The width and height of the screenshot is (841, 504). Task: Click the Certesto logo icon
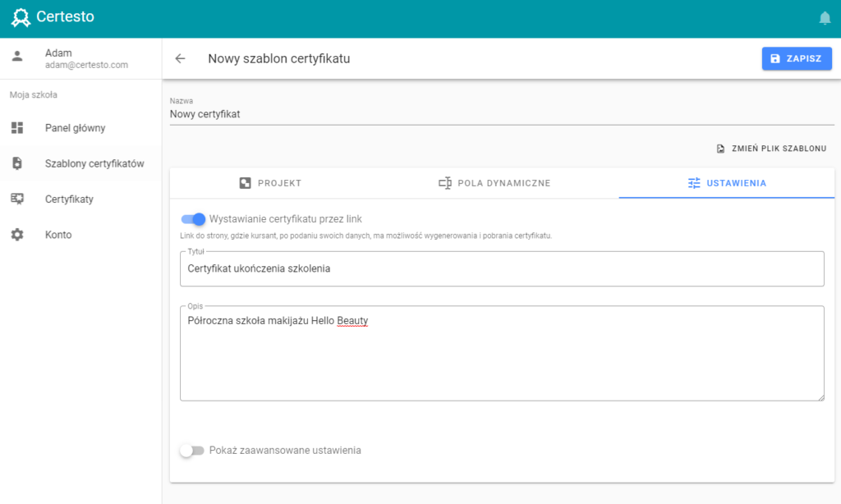(x=21, y=18)
